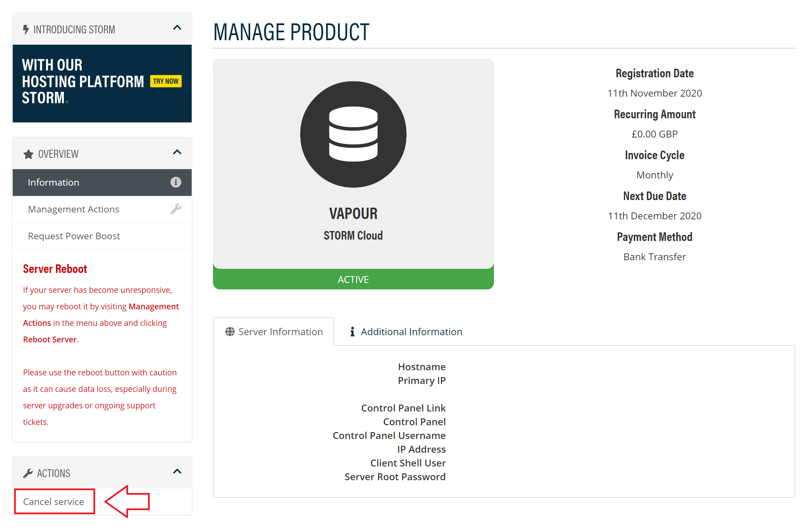Collapse the Actions panel chevron
The width and height of the screenshot is (812, 528).
tap(177, 471)
